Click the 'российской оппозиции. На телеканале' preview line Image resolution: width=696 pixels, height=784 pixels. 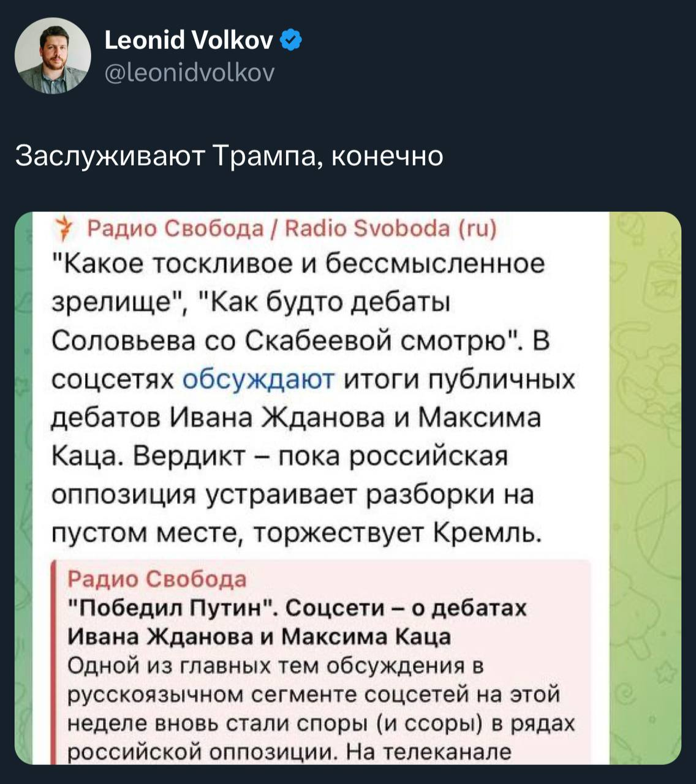pos(288,751)
